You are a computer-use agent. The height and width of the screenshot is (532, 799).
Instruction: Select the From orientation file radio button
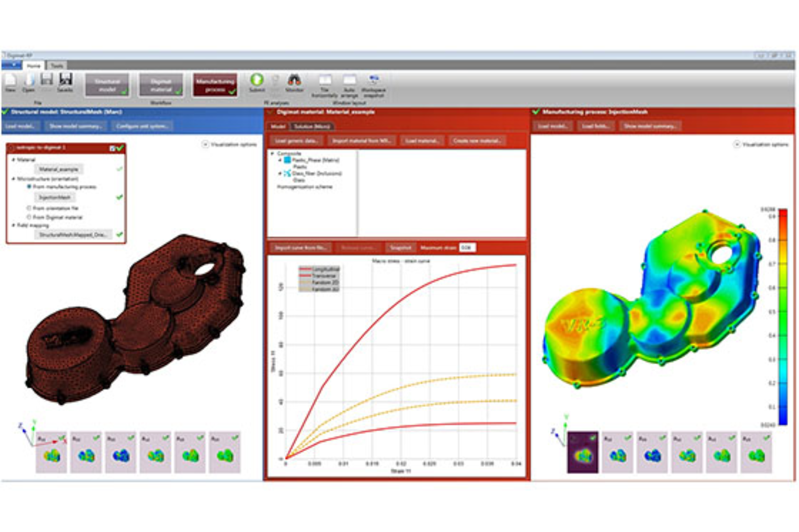(29, 208)
